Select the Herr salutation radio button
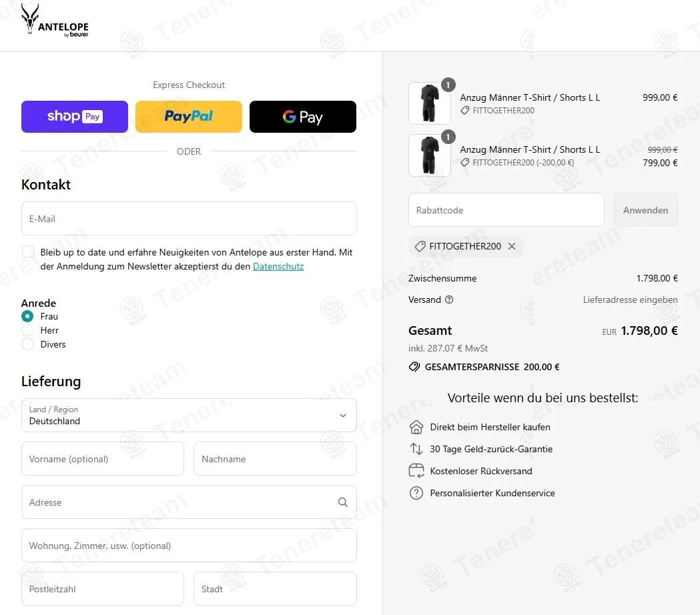Screen dimensions: 700x615 point(27,330)
